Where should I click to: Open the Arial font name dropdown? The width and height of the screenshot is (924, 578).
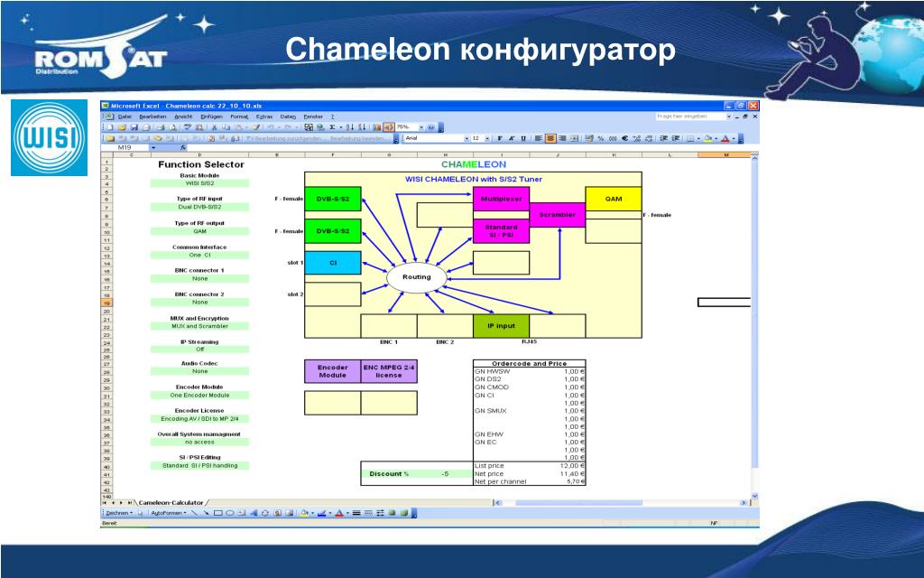(467, 138)
